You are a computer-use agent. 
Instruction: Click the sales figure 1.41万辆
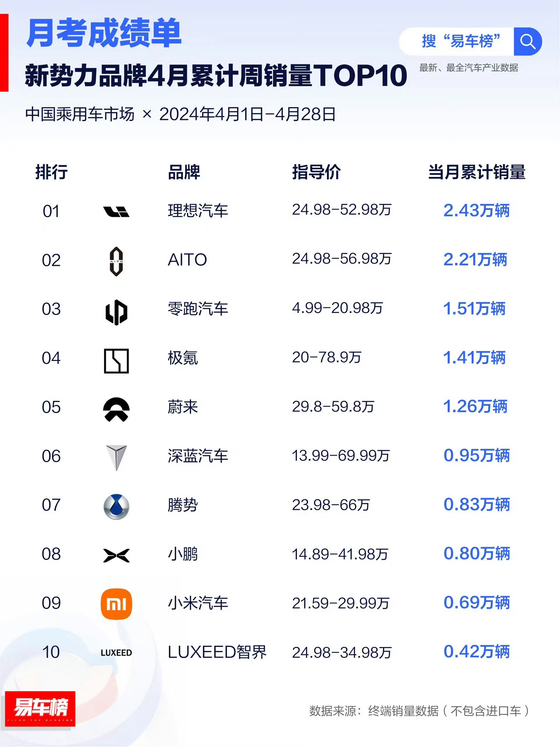474,357
